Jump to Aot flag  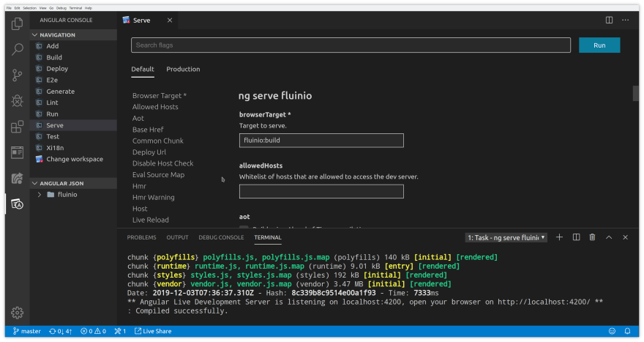click(138, 119)
